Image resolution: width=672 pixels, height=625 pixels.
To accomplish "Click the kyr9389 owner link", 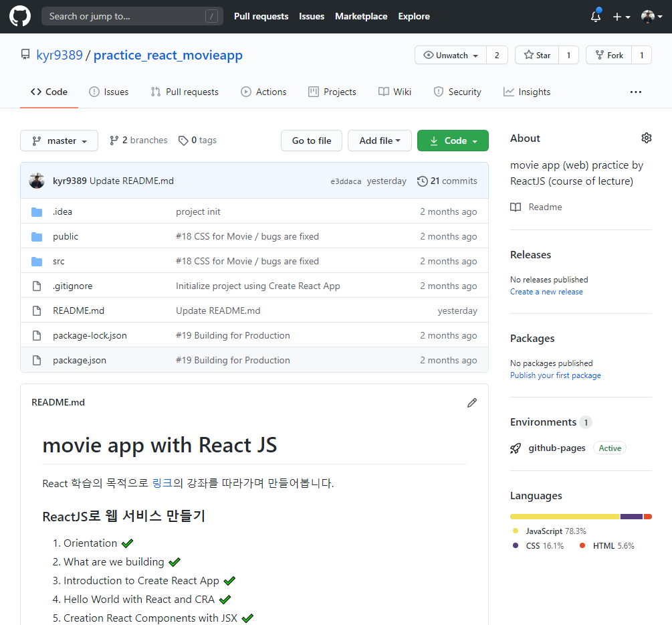I will click(60, 55).
